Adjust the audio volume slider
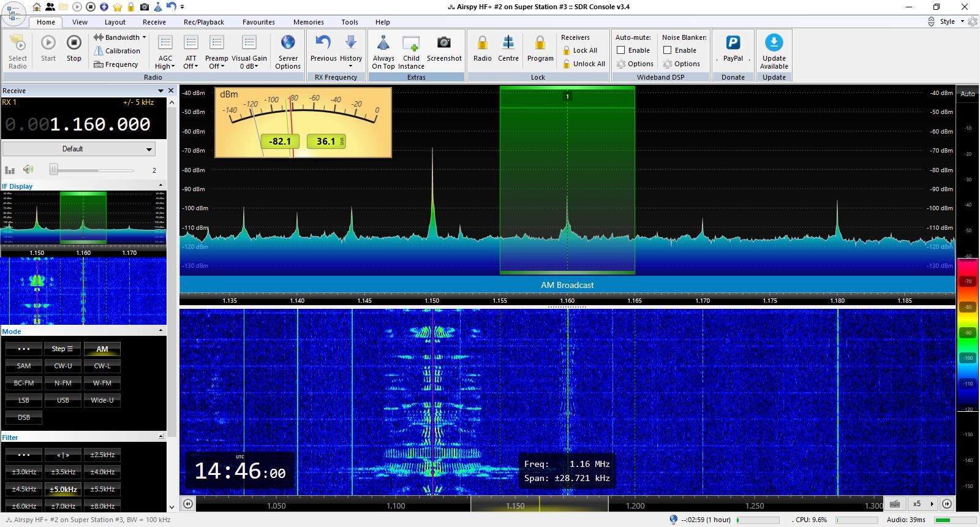Screen dimensions: 980x527 [54, 170]
